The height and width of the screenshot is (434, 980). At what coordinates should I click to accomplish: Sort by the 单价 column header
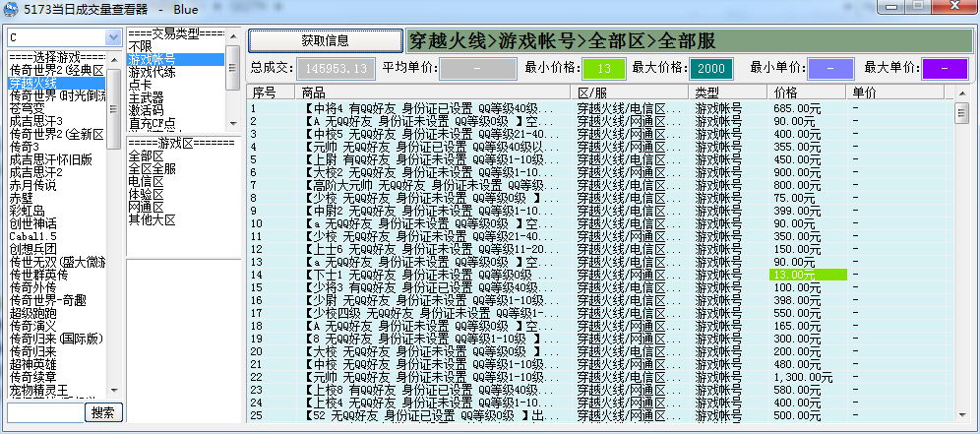[895, 93]
